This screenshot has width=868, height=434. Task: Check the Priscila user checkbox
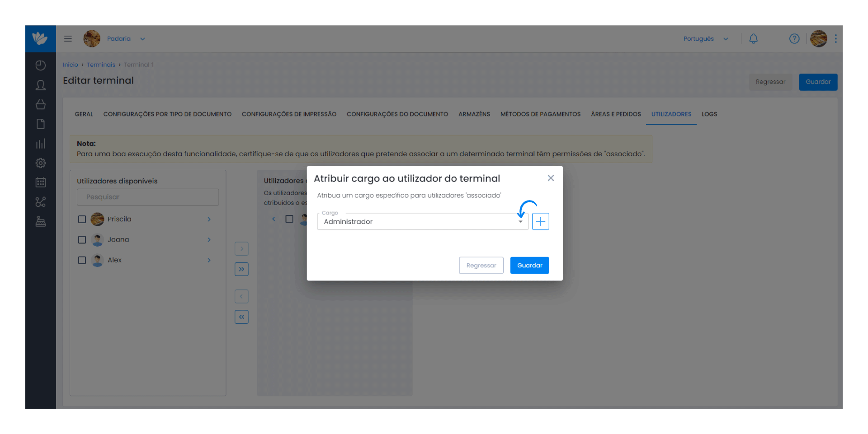[x=82, y=219]
